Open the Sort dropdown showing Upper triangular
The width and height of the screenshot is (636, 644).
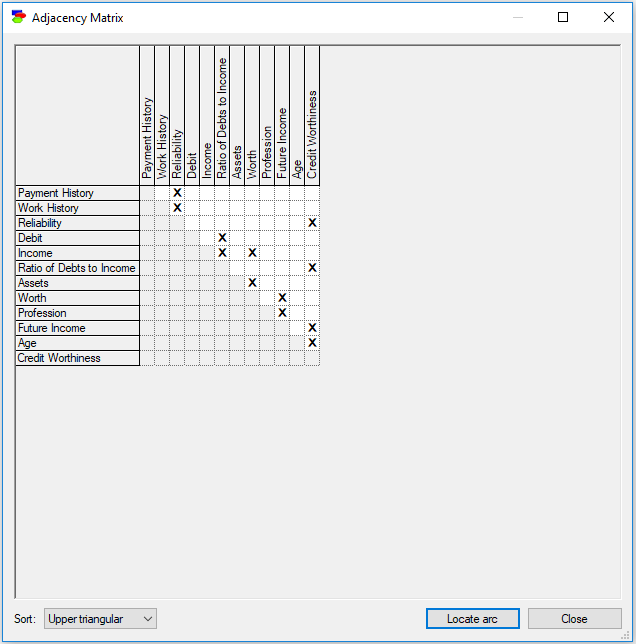100,619
